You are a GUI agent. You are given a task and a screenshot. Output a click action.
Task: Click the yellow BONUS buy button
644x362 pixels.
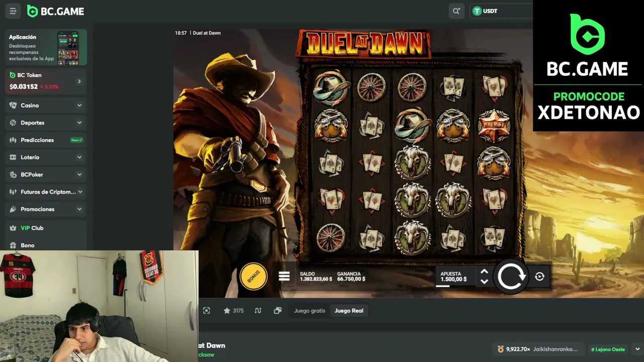click(x=254, y=276)
